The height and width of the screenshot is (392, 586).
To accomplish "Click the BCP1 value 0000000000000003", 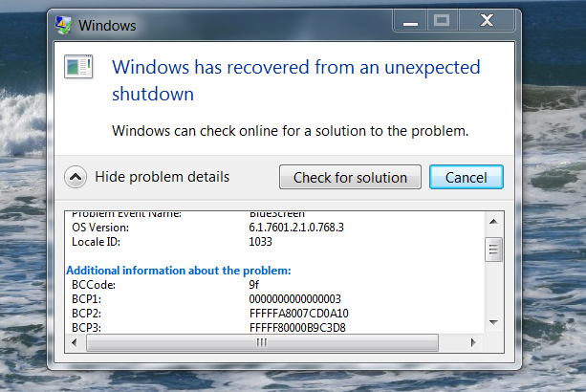I will [294, 299].
